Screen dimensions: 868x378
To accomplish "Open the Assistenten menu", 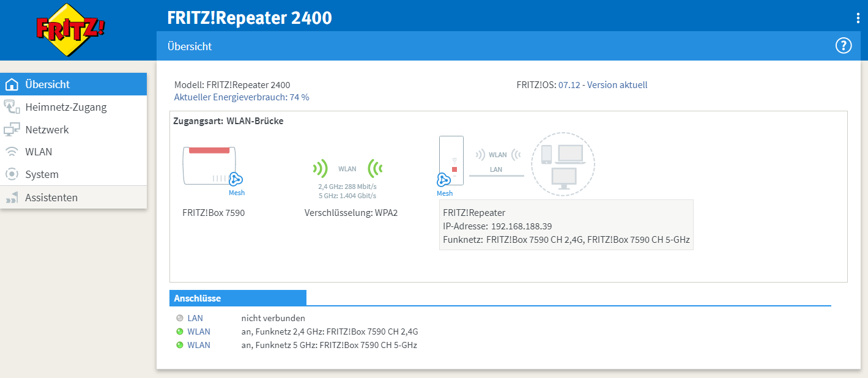I will [x=73, y=198].
